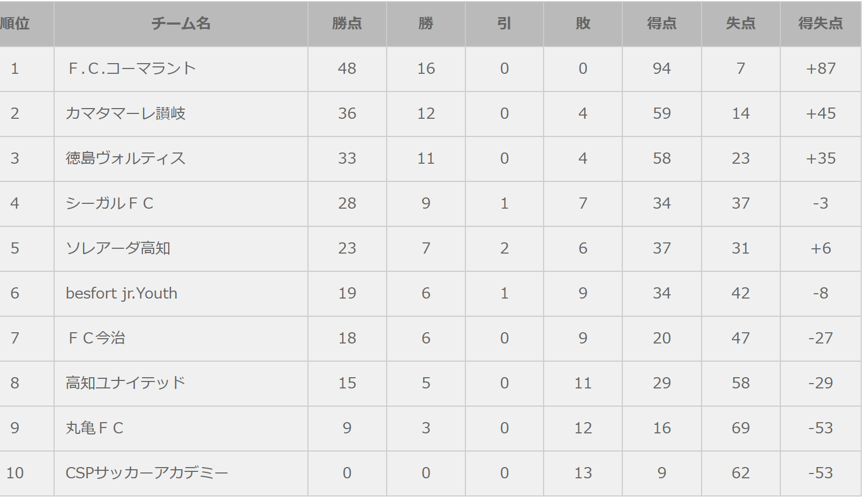Select team ソレアーダ高知
The width and height of the screenshot is (866, 504).
pyautogui.click(x=118, y=248)
